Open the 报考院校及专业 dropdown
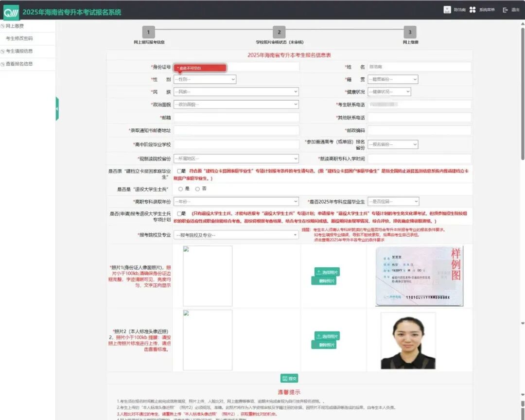The height and width of the screenshot is (420, 525). point(236,235)
